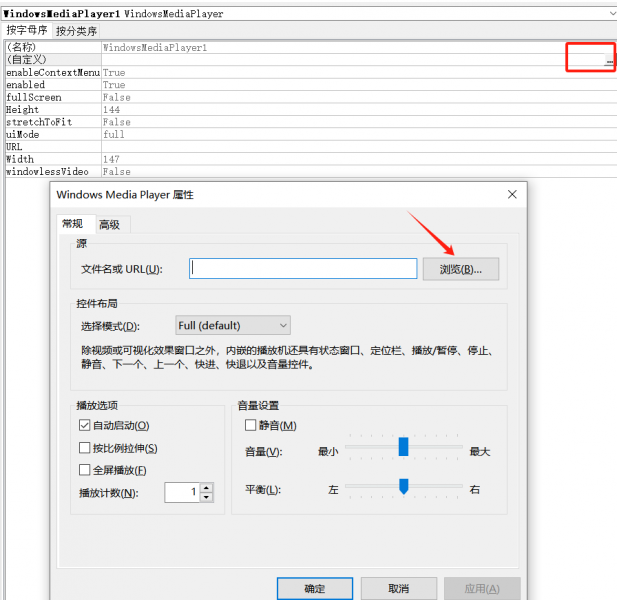The height and width of the screenshot is (600, 617).
Task: Click the 确定 button
Action: (x=315, y=589)
